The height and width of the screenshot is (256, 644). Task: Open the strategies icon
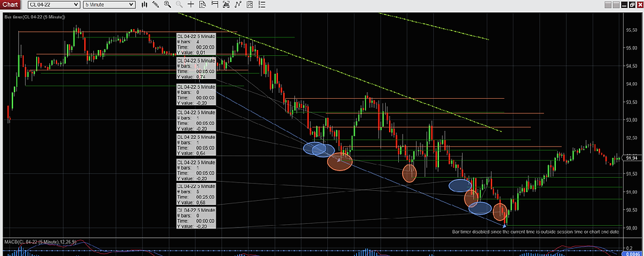point(250,5)
